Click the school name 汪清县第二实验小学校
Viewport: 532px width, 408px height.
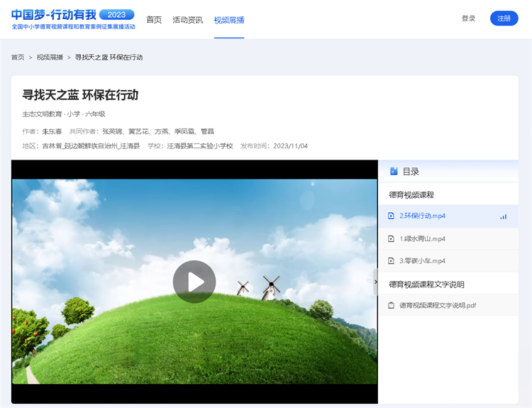point(200,146)
